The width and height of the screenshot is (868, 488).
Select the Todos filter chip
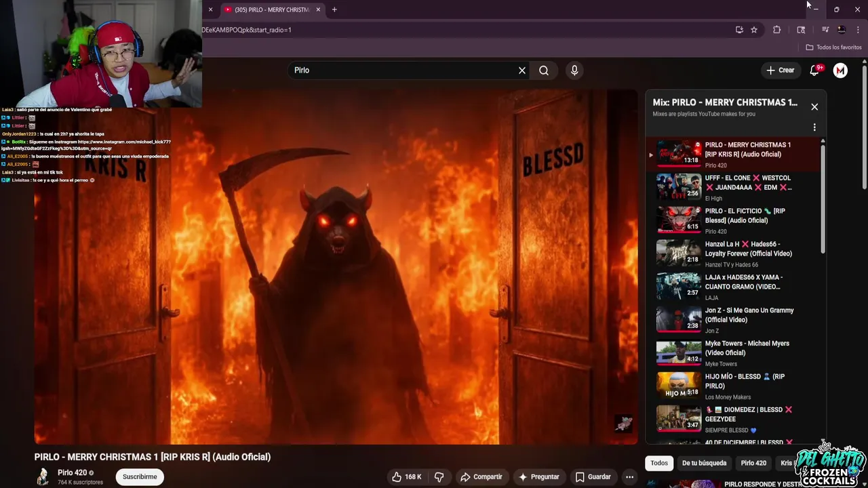click(x=659, y=463)
